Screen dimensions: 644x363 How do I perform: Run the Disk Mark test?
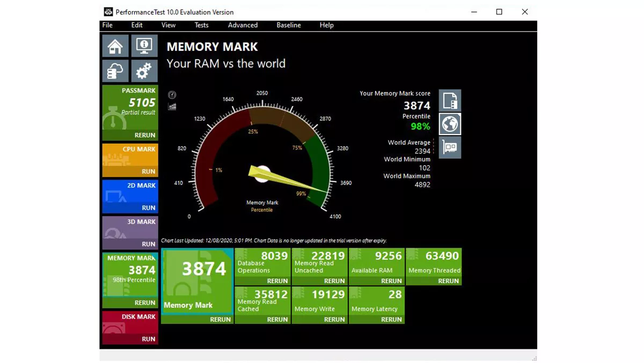(149, 339)
